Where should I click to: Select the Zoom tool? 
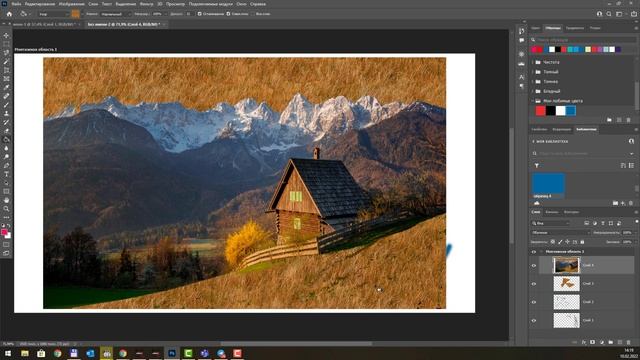6,209
